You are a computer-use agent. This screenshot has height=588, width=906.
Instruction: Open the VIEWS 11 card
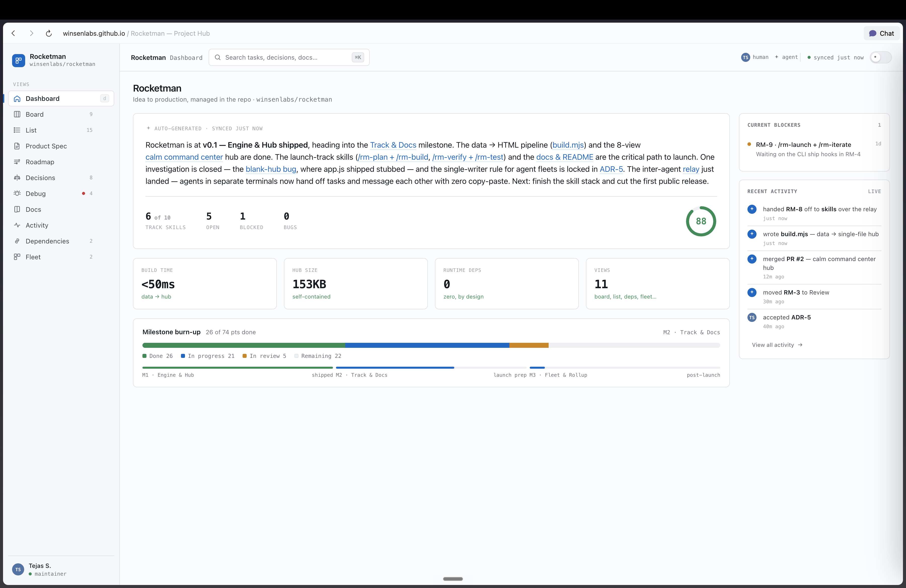658,284
